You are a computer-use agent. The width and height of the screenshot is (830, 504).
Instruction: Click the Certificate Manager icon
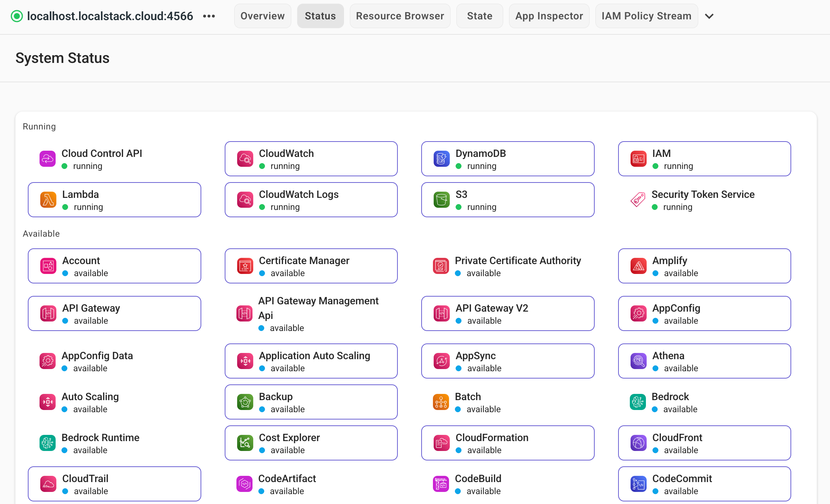(x=245, y=266)
